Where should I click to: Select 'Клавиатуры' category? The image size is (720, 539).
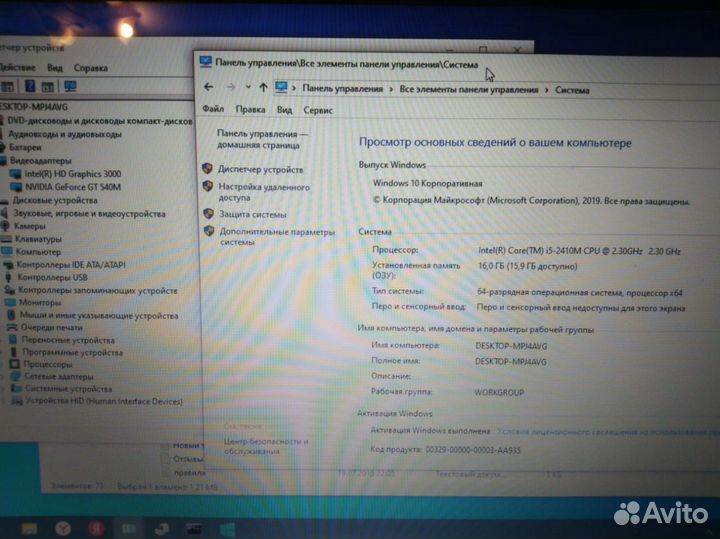[x=38, y=239]
